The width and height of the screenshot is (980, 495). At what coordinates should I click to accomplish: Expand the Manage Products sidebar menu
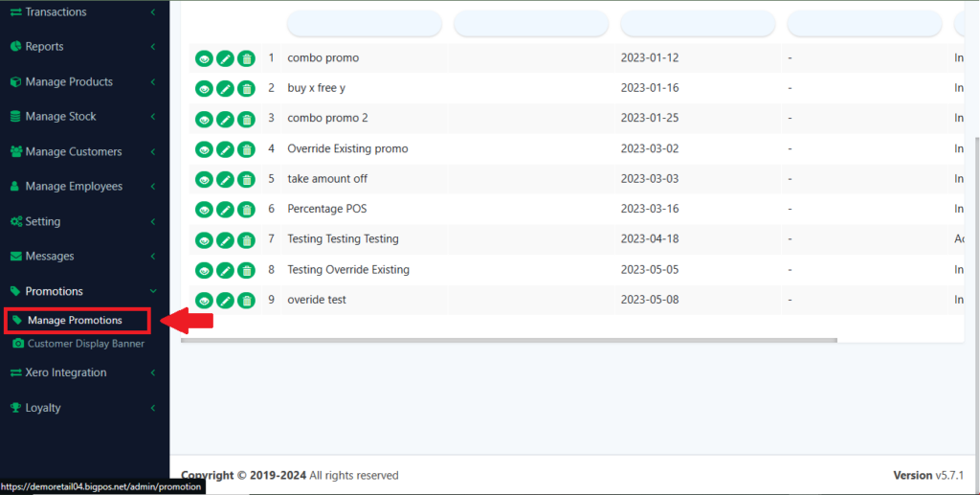(69, 82)
